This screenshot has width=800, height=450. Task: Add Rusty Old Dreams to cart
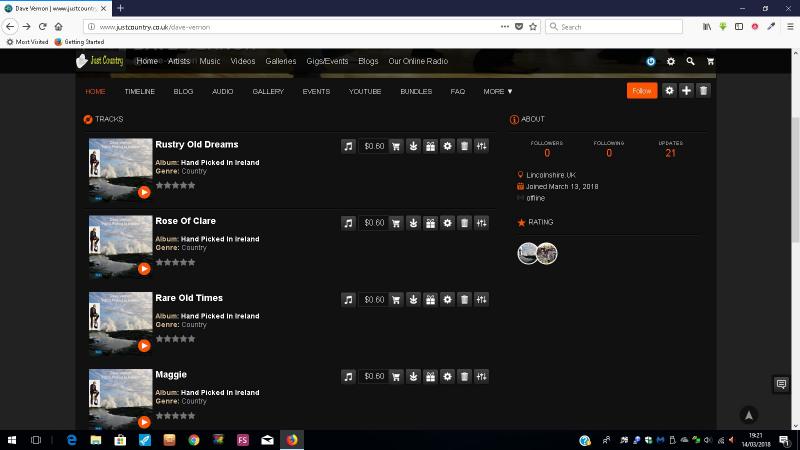click(396, 146)
